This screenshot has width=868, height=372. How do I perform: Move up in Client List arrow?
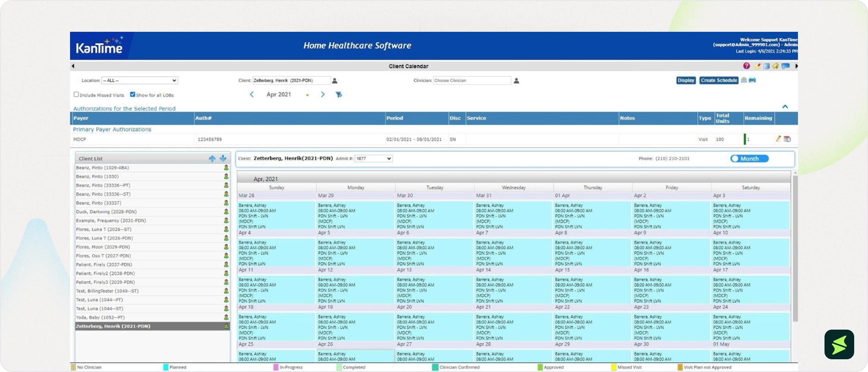pos(212,159)
